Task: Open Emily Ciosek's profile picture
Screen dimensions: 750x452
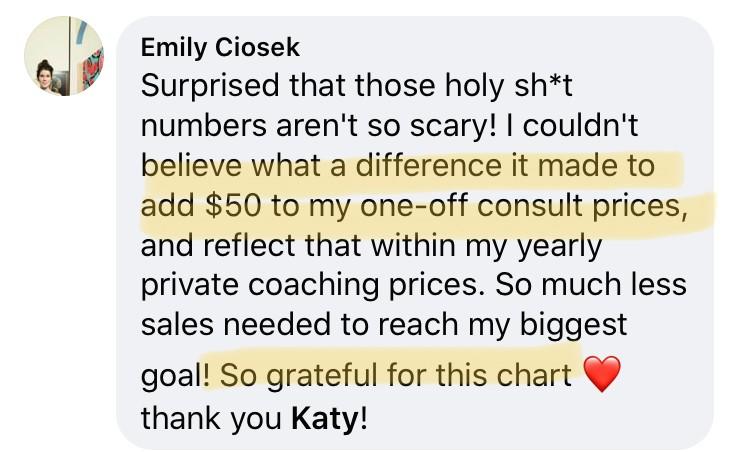Action: (x=64, y=57)
